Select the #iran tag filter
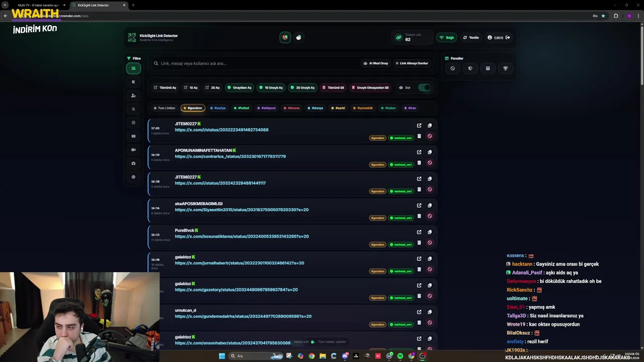This screenshot has height=362, width=644. click(x=411, y=108)
